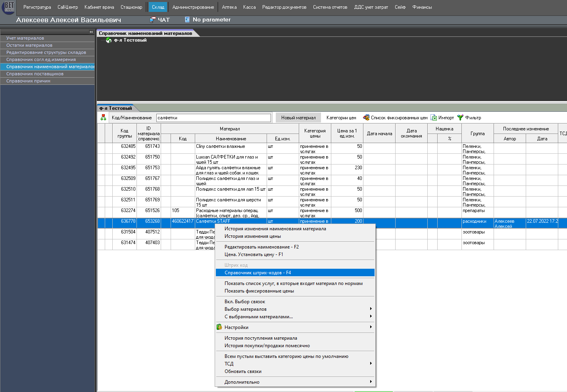Select Справочник штрих-кодов - F4 menu item
This screenshot has height=392, width=567.
(x=258, y=273)
